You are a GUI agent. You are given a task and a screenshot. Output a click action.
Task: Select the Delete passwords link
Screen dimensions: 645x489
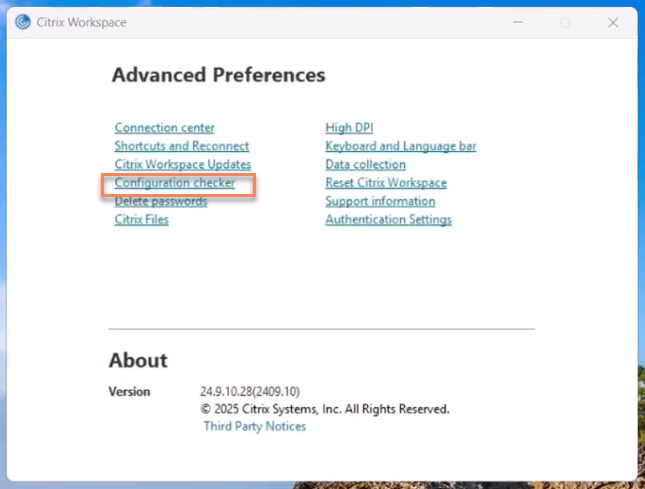pyautogui.click(x=161, y=201)
